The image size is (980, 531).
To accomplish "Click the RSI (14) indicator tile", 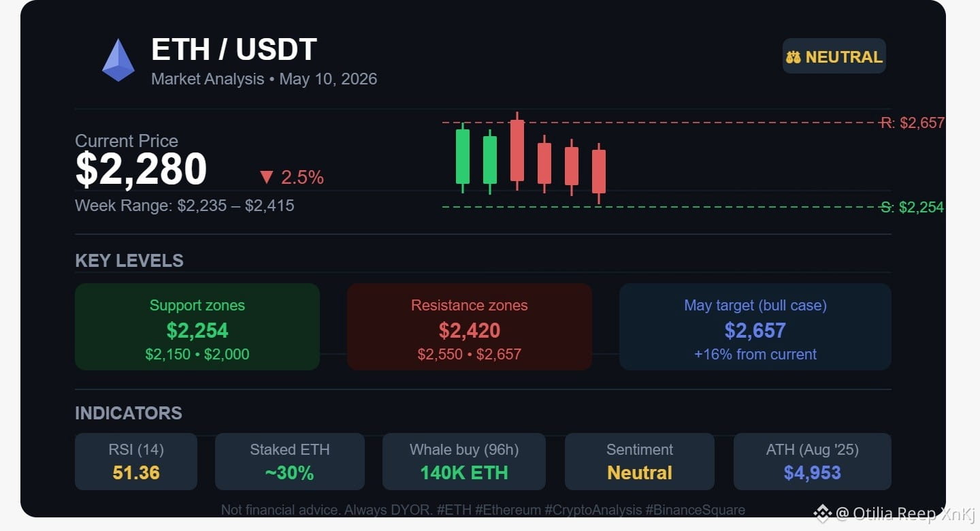I will [136, 462].
